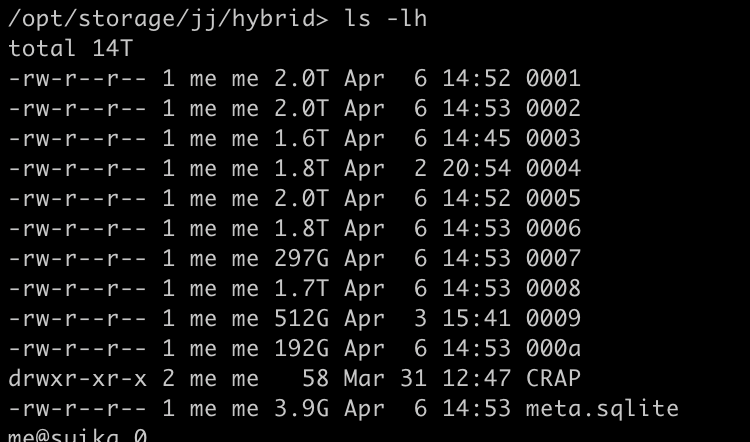Click the filename 0004
The height and width of the screenshot is (442, 750).
pyautogui.click(x=553, y=168)
